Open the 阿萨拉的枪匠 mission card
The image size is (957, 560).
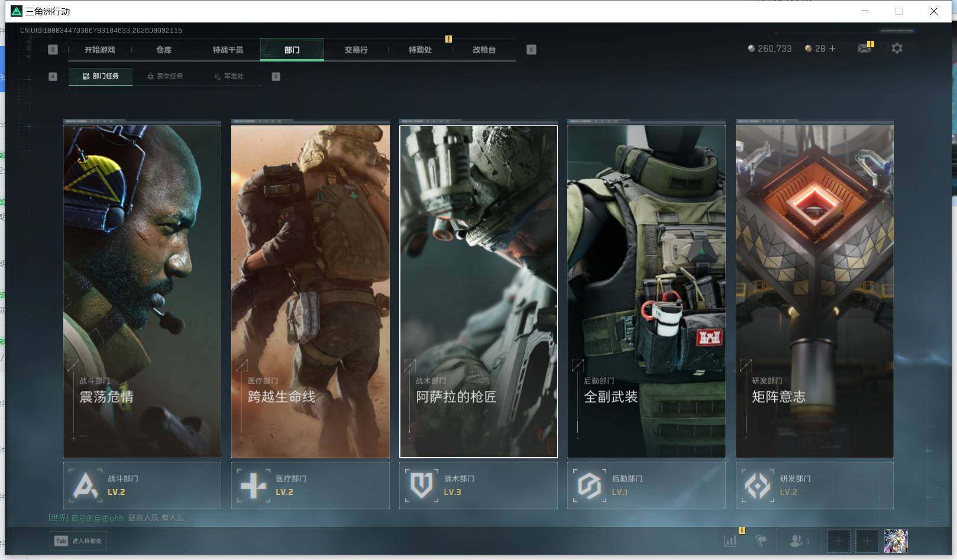pyautogui.click(x=478, y=291)
